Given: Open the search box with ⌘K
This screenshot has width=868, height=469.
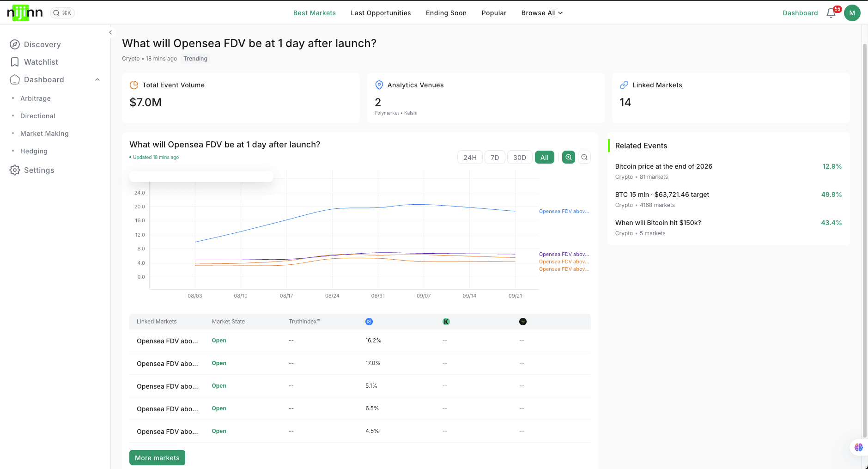Looking at the screenshot, I should (62, 13).
